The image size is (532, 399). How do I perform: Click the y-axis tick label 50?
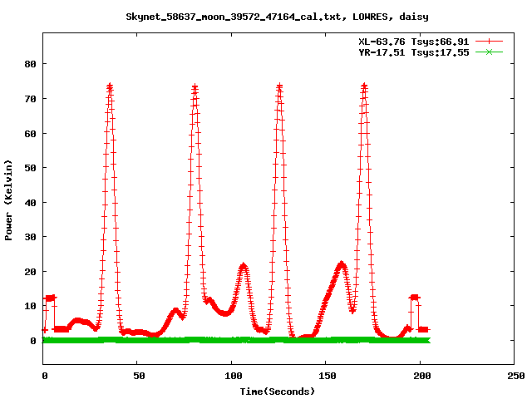click(30, 168)
